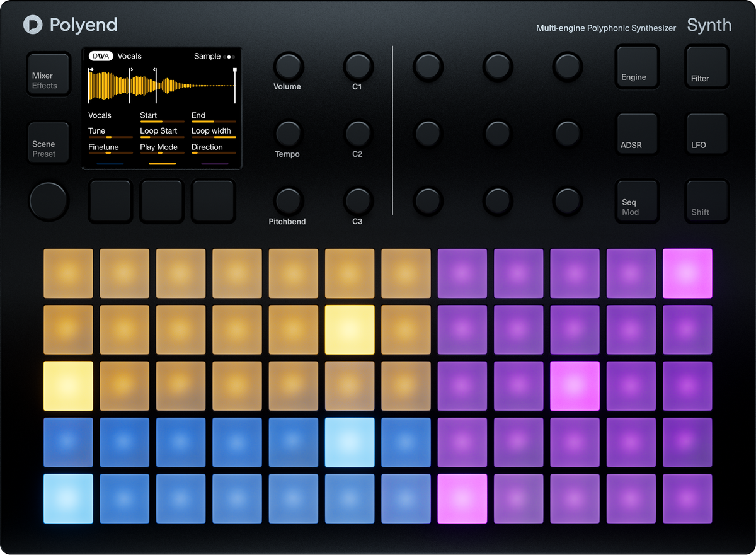Screen dimensions: 756x555
Task: Click the Polyend wordmark text
Action: [83, 25]
